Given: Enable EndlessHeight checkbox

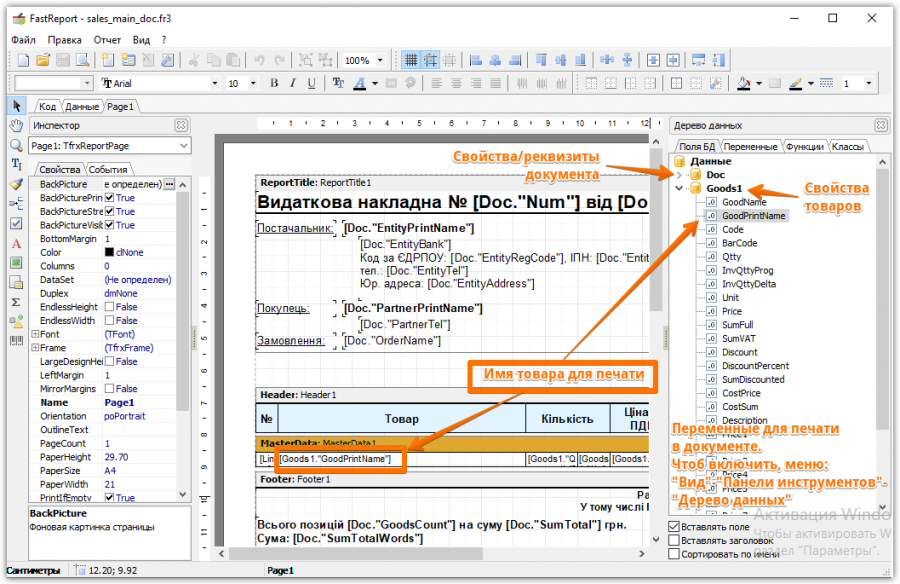Looking at the screenshot, I should tap(109, 307).
